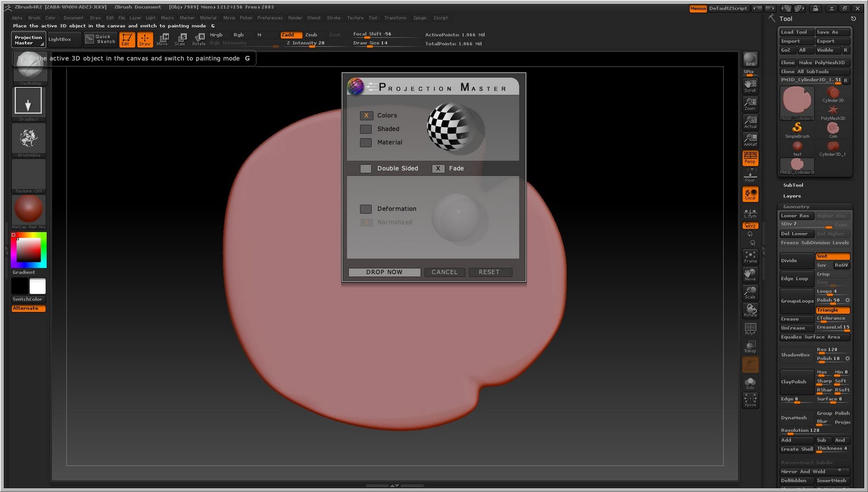The height and width of the screenshot is (492, 868).
Task: Toggle the Floor grid
Action: pos(750,176)
